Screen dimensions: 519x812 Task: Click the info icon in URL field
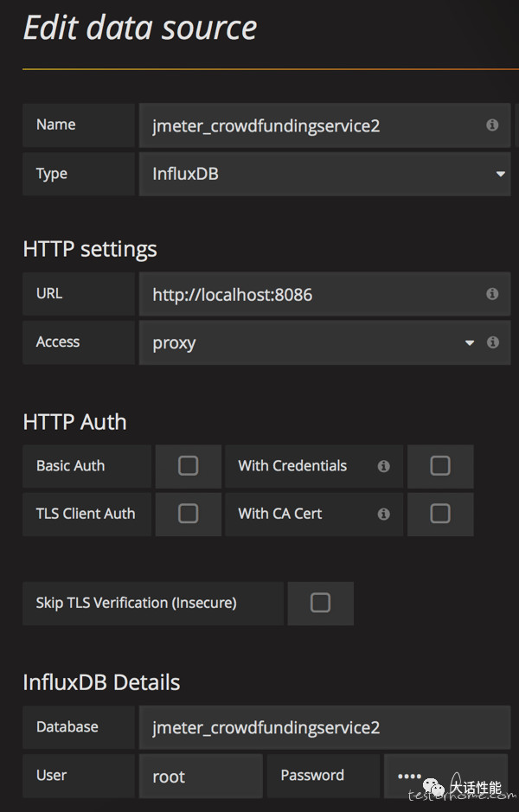[x=492, y=294]
